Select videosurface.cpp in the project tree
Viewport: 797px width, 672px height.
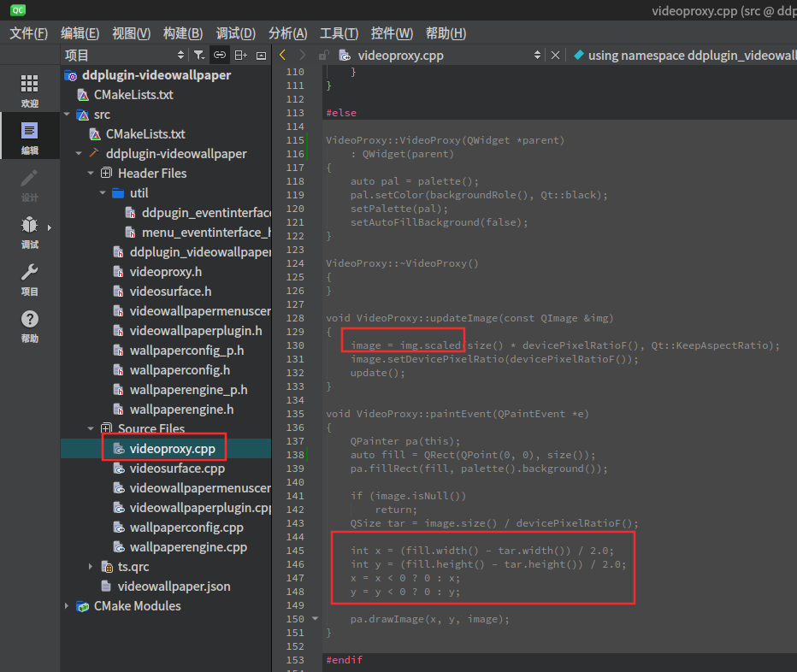[x=177, y=469]
